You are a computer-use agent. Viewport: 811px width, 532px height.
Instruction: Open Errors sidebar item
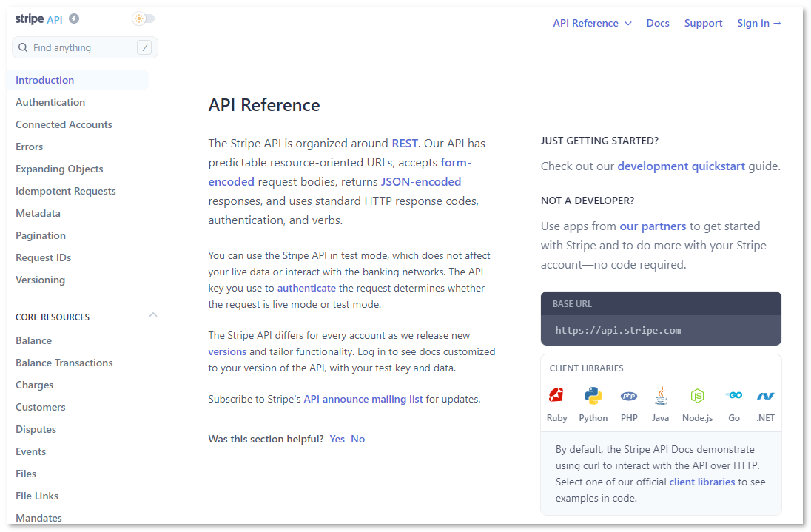(29, 147)
